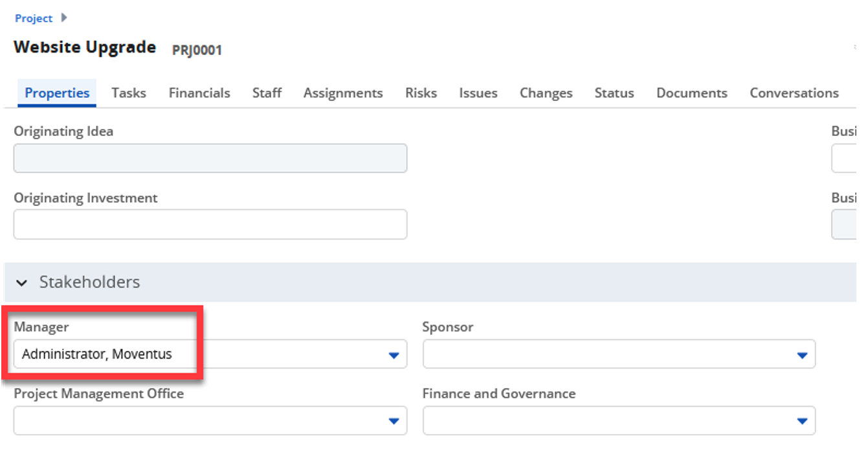The height and width of the screenshot is (454, 868).
Task: Open the Manager dropdown arrow
Action: pyautogui.click(x=394, y=355)
